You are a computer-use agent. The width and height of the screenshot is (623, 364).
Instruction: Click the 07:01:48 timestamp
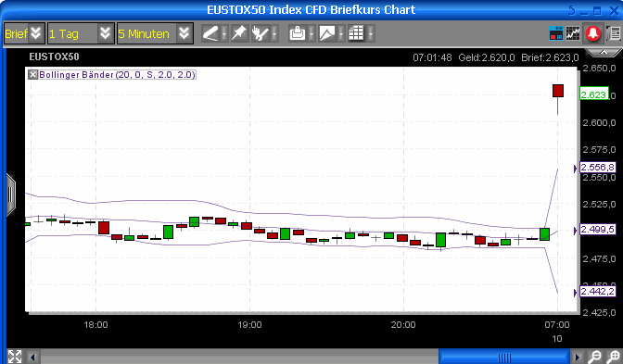[x=432, y=57]
